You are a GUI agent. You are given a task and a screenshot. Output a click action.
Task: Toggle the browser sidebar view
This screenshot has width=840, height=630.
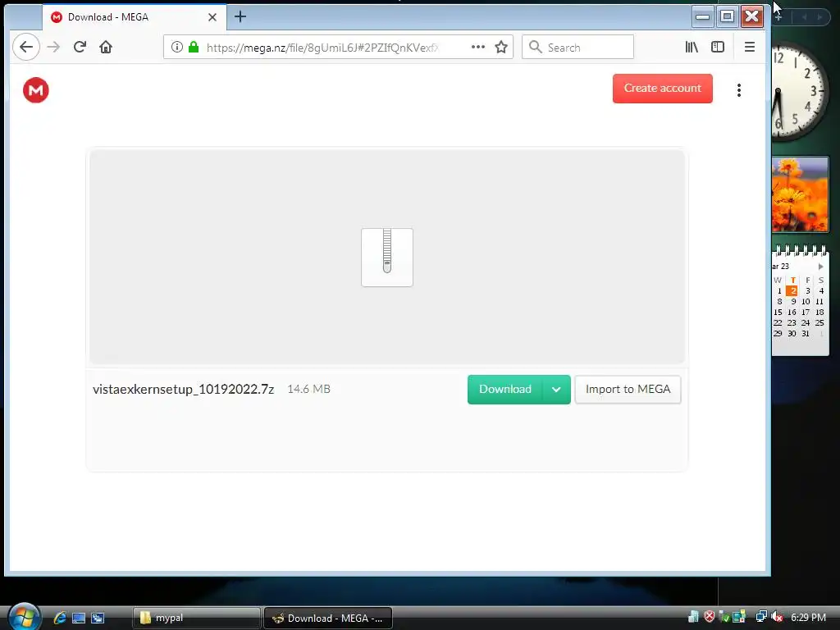(x=717, y=47)
